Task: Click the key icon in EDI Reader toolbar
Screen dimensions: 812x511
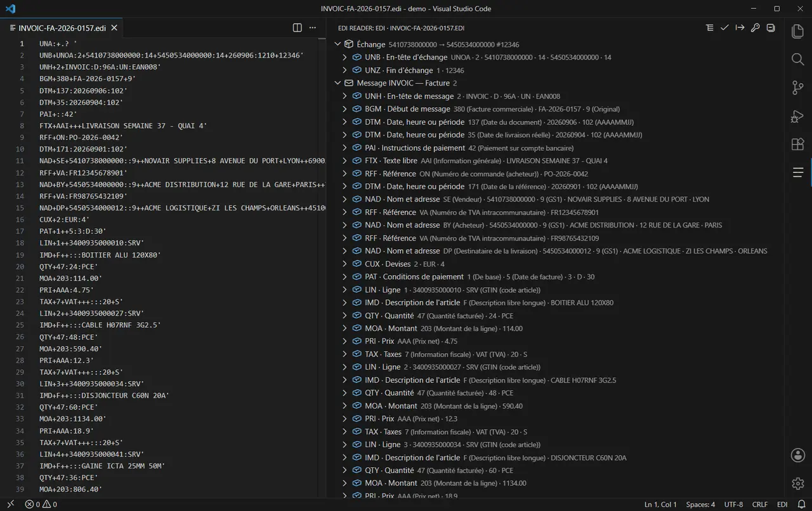Action: [x=756, y=28]
